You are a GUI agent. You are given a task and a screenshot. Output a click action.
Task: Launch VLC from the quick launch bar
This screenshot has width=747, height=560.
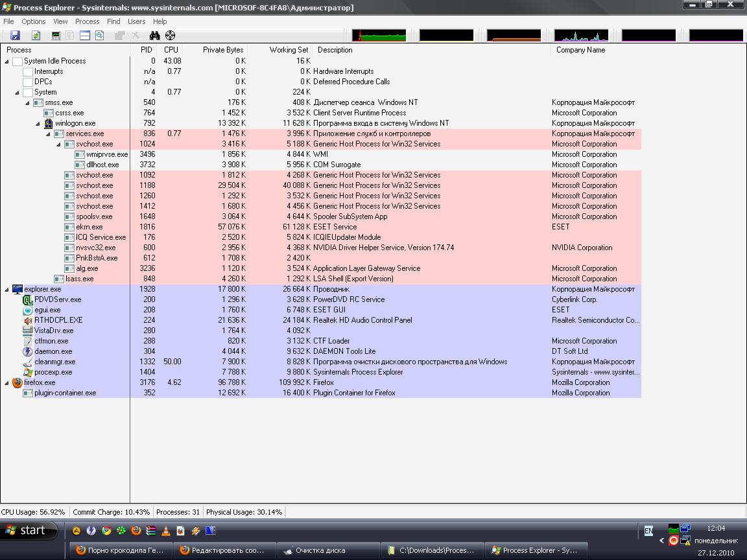point(165,531)
